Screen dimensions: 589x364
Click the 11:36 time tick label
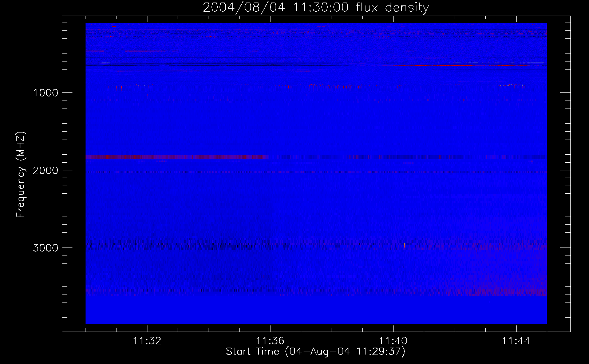tap(270, 341)
